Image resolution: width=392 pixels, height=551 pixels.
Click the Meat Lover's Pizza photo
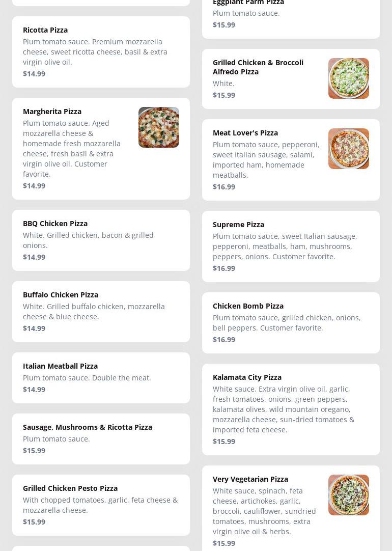[349, 149]
